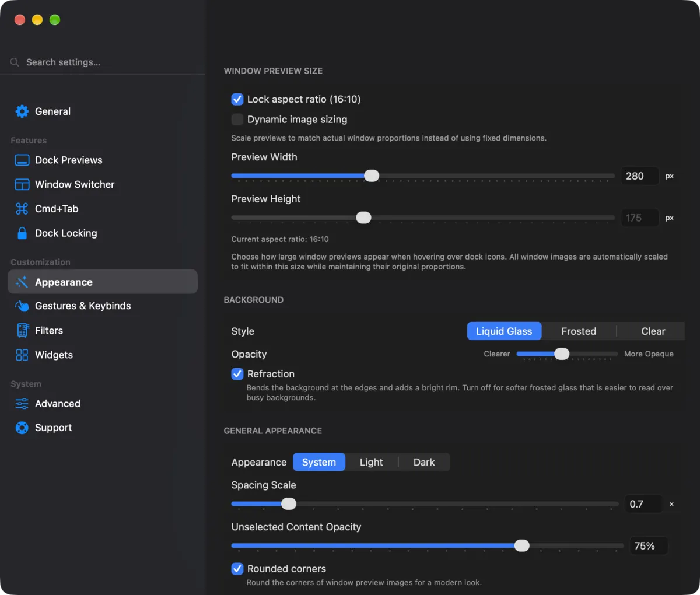Click the Dock Previews sidebar icon
Screen dimensions: 700x595
click(x=22, y=160)
